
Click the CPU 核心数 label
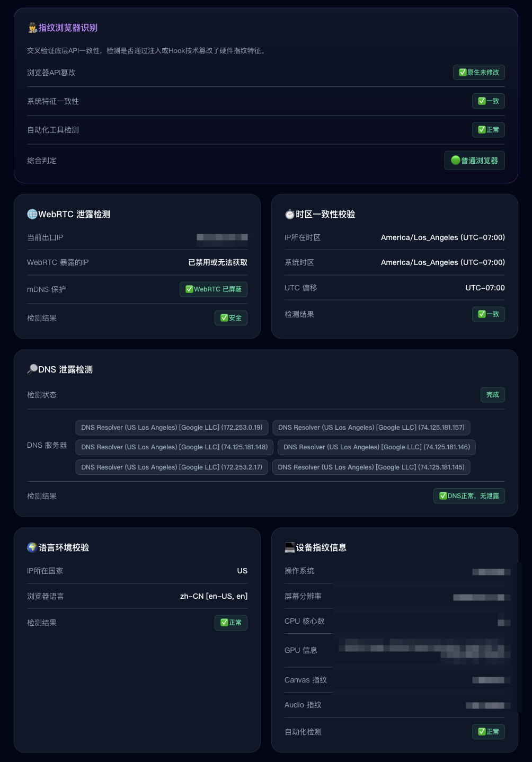[x=305, y=621]
